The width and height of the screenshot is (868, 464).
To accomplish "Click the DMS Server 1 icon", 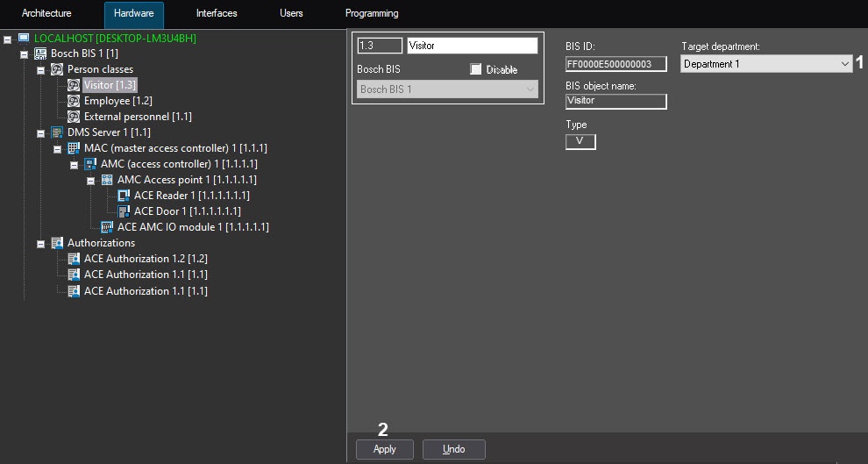I will tap(57, 132).
